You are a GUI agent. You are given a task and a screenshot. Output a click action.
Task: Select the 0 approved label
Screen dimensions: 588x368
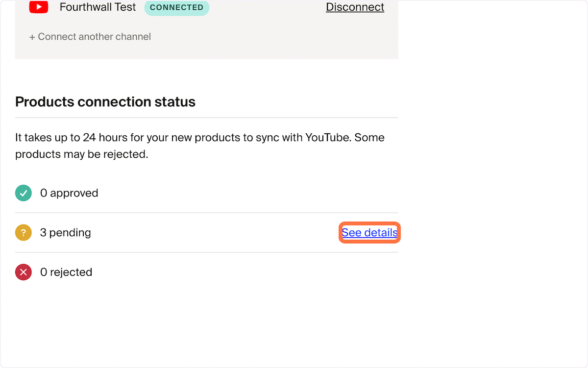point(69,193)
